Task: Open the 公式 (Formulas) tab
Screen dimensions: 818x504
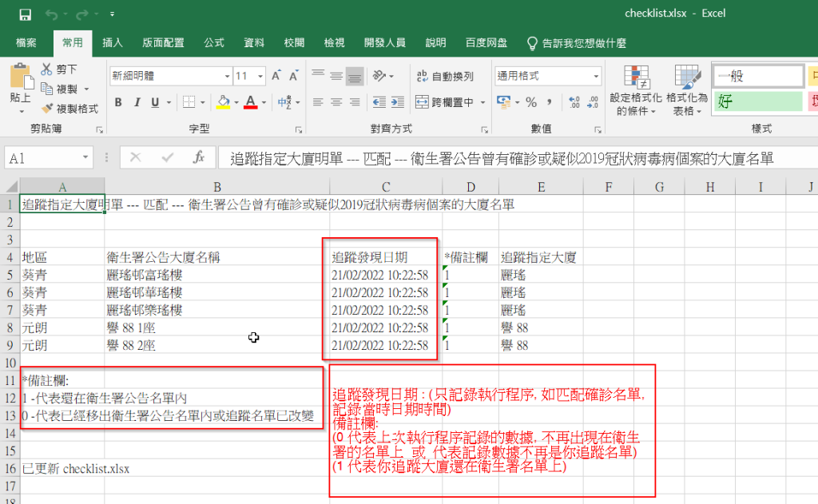Action: 214,43
